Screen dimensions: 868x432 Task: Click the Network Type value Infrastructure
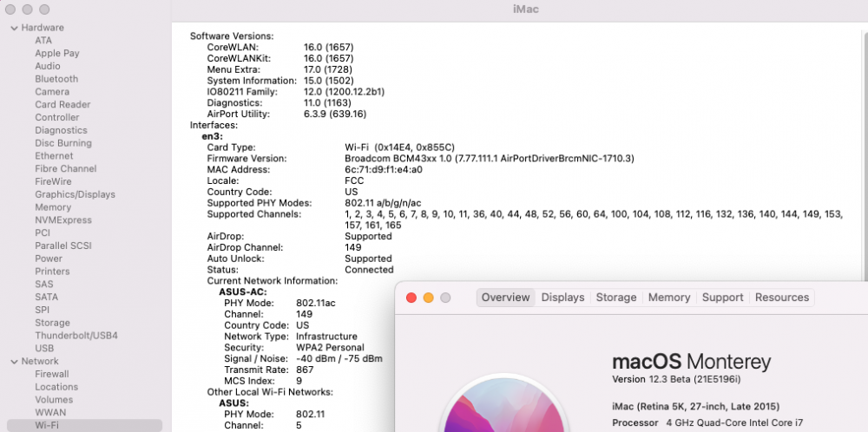tap(326, 337)
